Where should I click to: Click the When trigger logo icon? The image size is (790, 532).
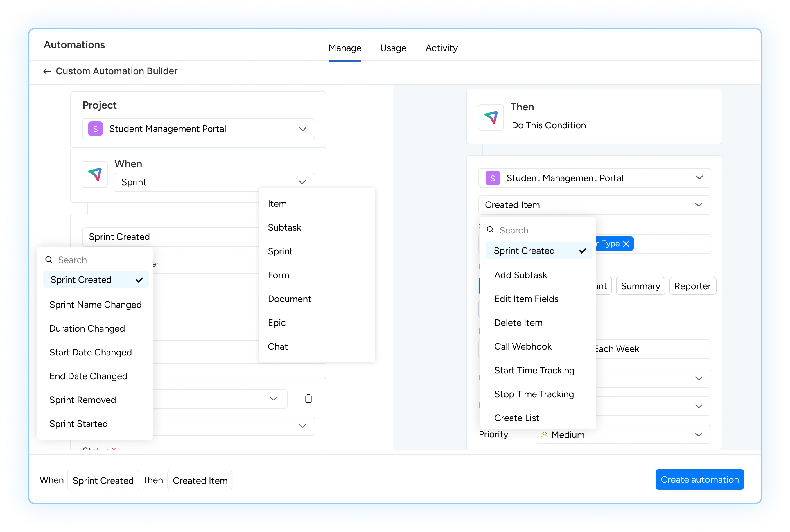tap(95, 175)
